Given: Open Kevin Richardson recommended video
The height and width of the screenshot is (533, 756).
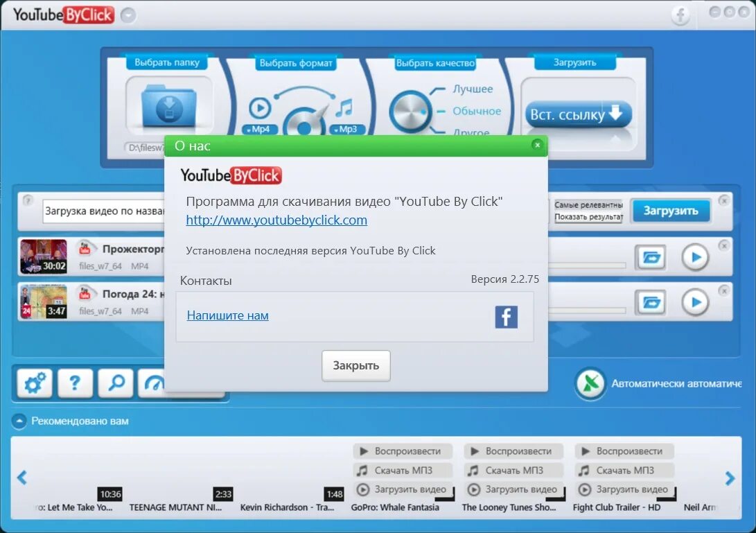Looking at the screenshot, I should click(288, 507).
